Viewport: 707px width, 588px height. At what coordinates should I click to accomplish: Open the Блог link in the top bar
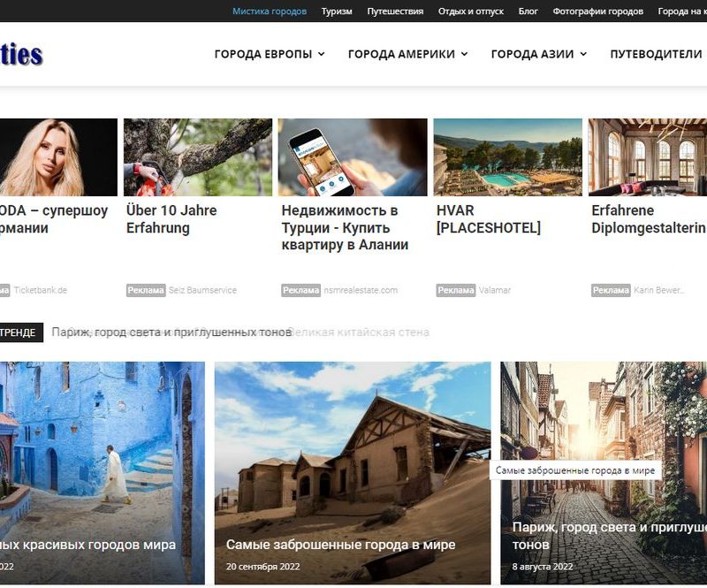[x=528, y=11]
